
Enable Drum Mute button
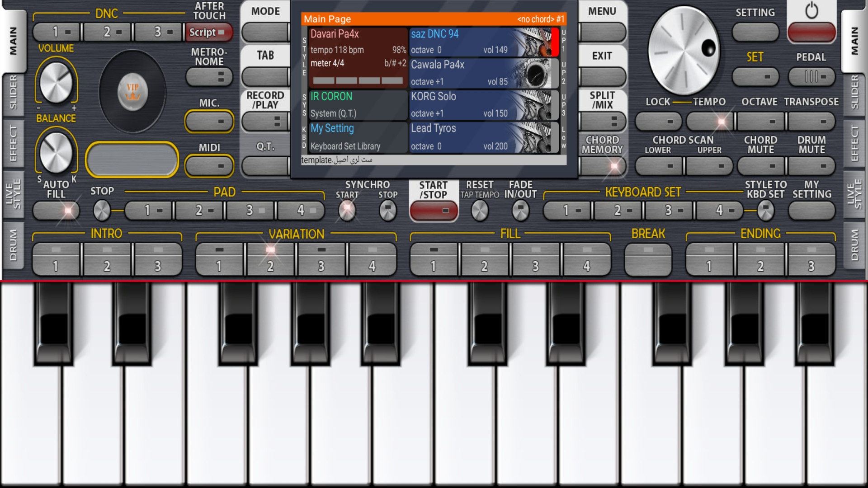point(811,166)
